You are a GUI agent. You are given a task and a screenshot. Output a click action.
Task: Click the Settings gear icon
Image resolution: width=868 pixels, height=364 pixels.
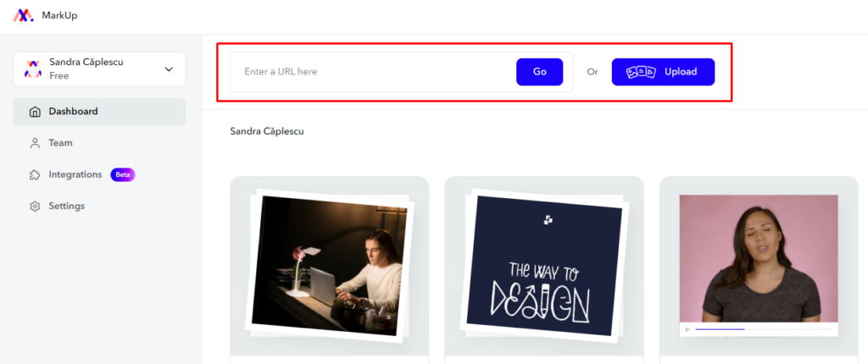click(x=35, y=207)
